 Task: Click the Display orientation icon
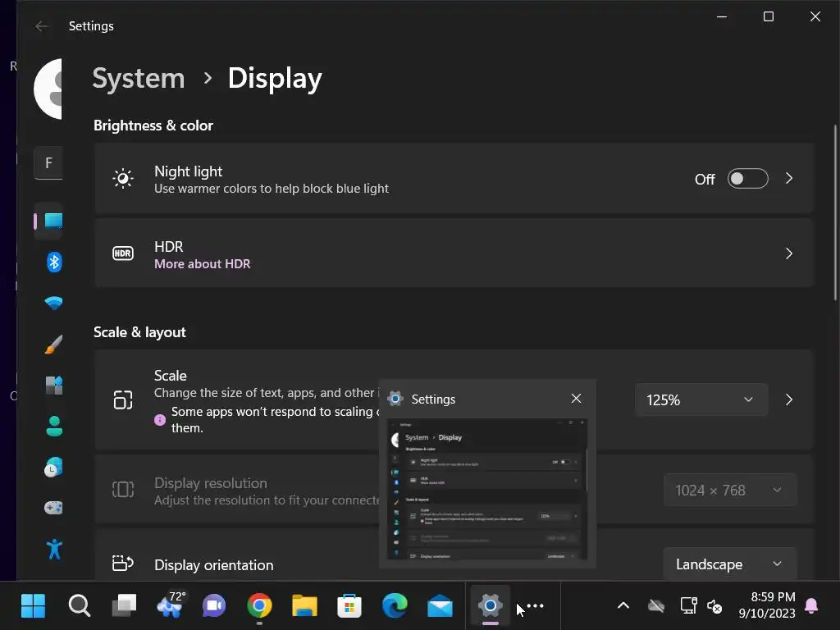[x=123, y=563]
